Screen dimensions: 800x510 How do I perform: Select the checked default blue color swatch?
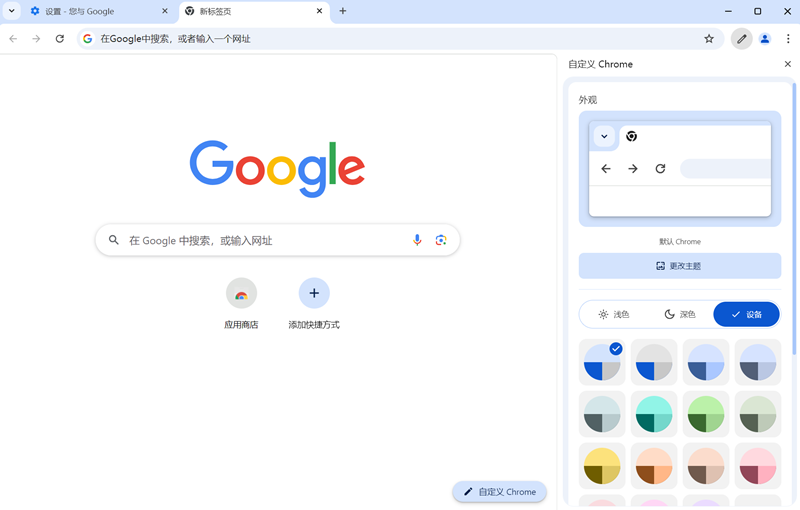[x=602, y=362]
